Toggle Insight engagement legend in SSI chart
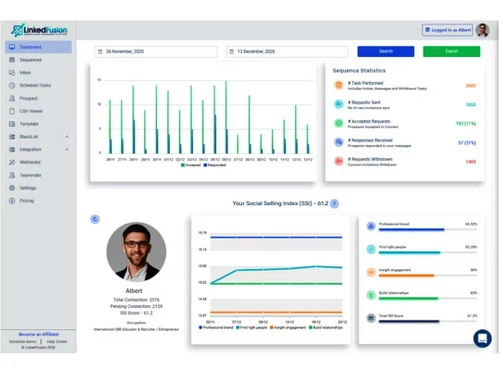The height and width of the screenshot is (375, 500). point(288,328)
